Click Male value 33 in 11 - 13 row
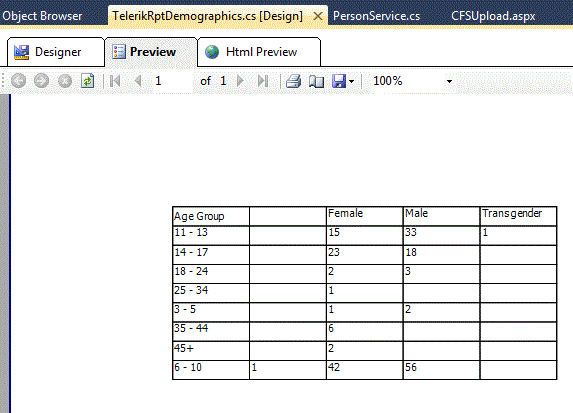The width and height of the screenshot is (573, 413). coord(441,235)
